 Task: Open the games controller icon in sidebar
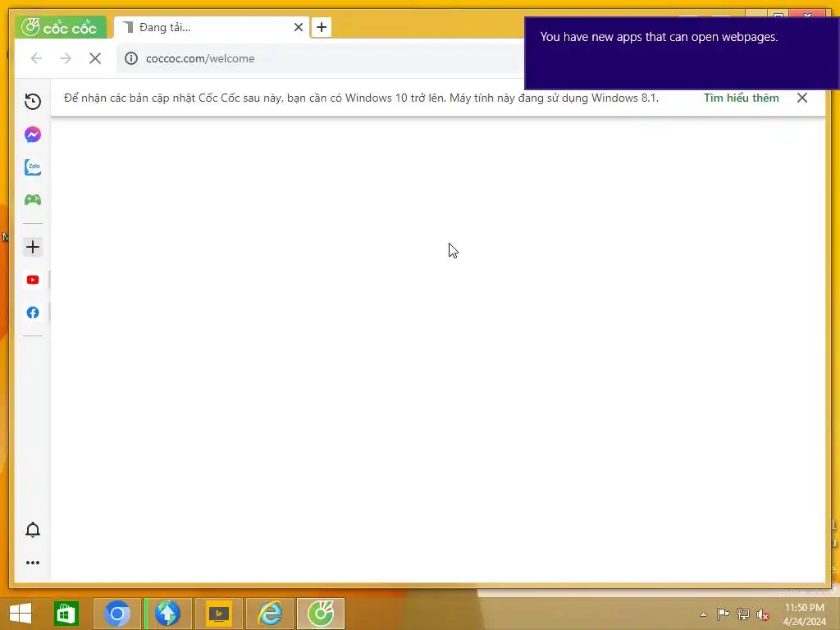point(33,200)
